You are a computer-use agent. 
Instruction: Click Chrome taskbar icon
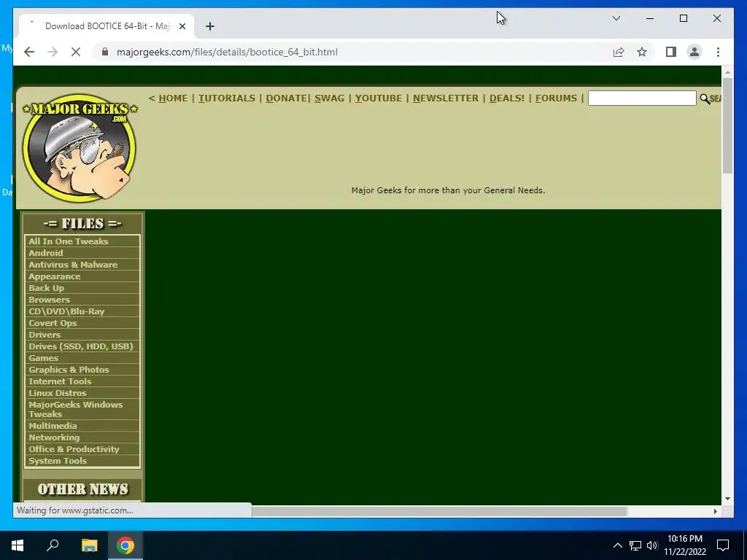click(125, 545)
